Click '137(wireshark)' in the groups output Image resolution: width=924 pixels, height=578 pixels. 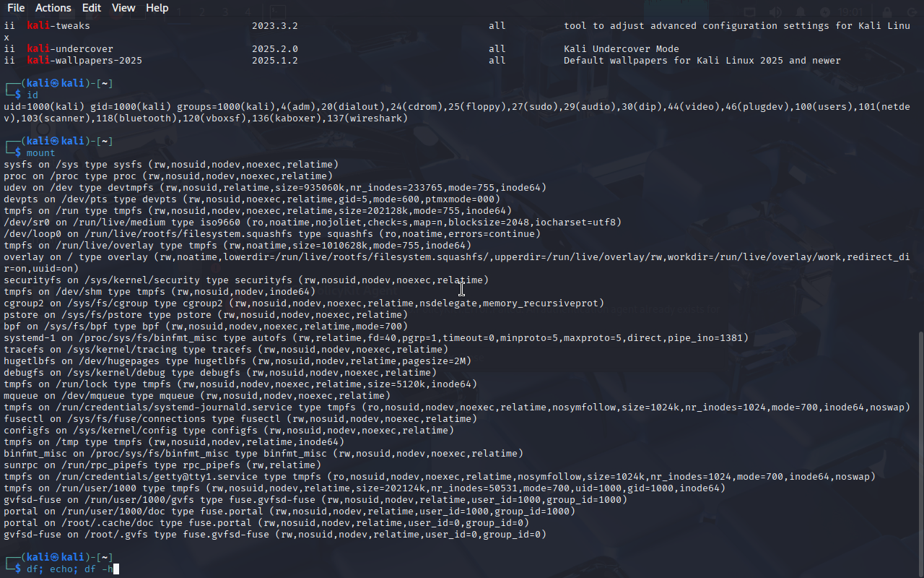click(x=367, y=118)
